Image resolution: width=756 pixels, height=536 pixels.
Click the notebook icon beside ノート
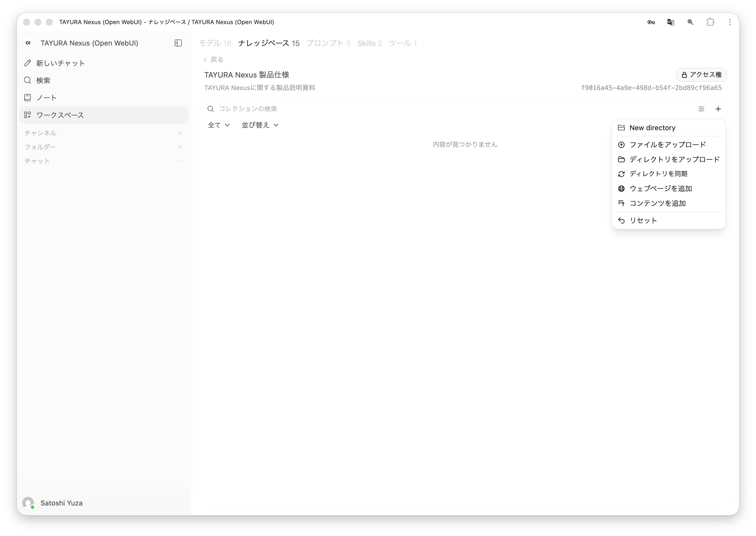(x=28, y=97)
